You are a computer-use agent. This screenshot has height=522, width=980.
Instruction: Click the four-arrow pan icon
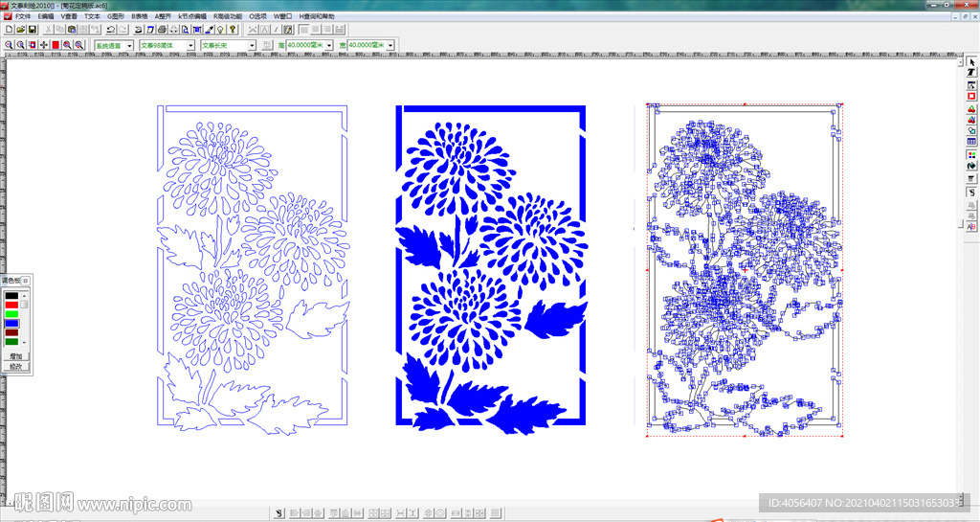tap(44, 45)
